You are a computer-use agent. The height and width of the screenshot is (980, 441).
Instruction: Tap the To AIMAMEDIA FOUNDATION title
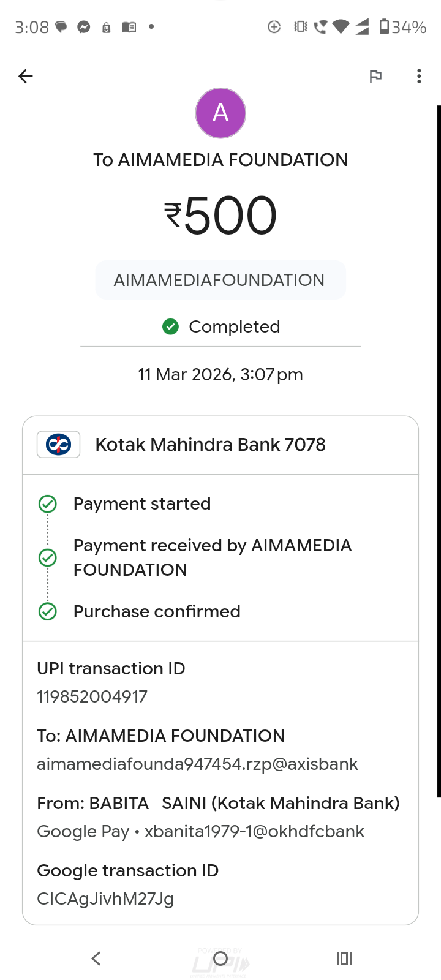(221, 160)
